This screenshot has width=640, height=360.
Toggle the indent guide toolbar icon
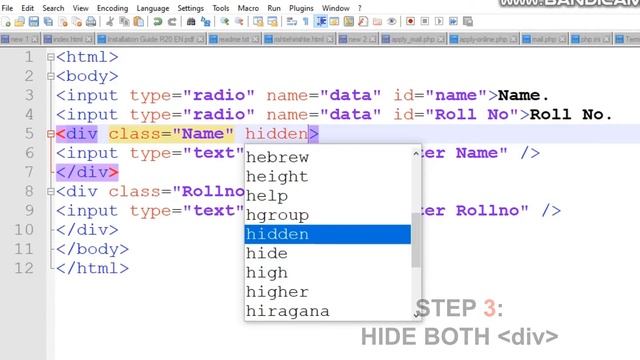pos(321,22)
